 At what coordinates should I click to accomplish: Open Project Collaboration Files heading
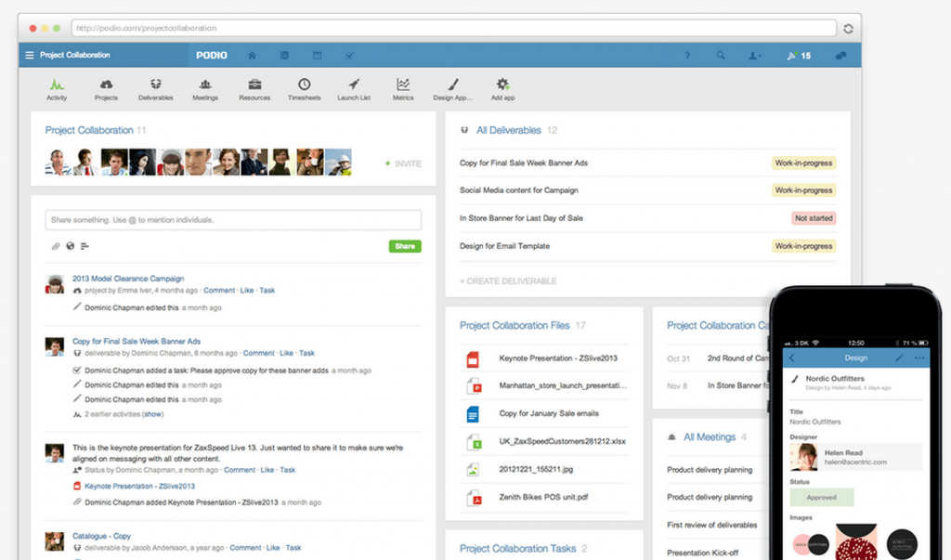[x=515, y=326]
